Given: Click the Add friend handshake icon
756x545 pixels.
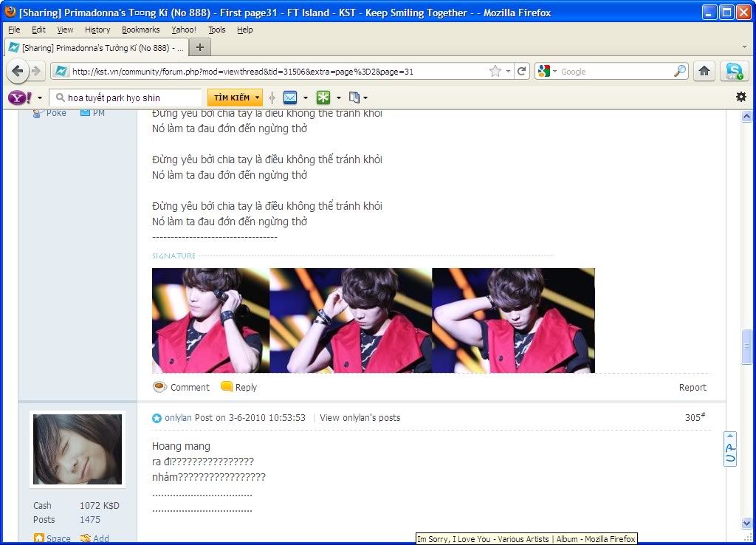Looking at the screenshot, I should pyautogui.click(x=86, y=538).
